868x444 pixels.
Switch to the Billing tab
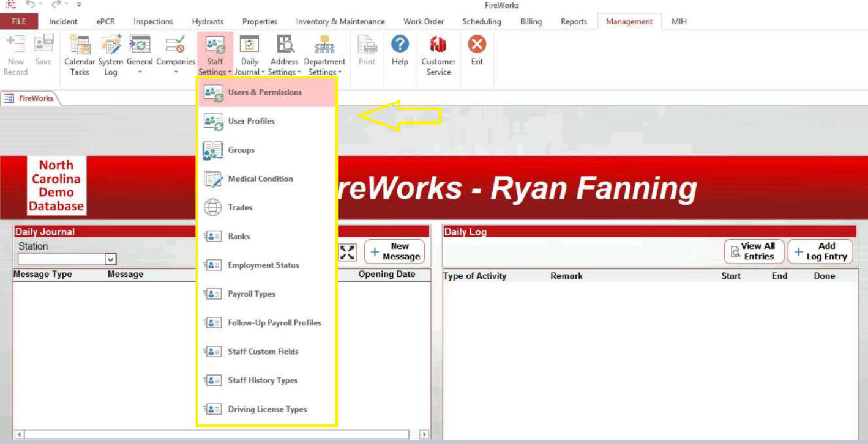(x=531, y=21)
